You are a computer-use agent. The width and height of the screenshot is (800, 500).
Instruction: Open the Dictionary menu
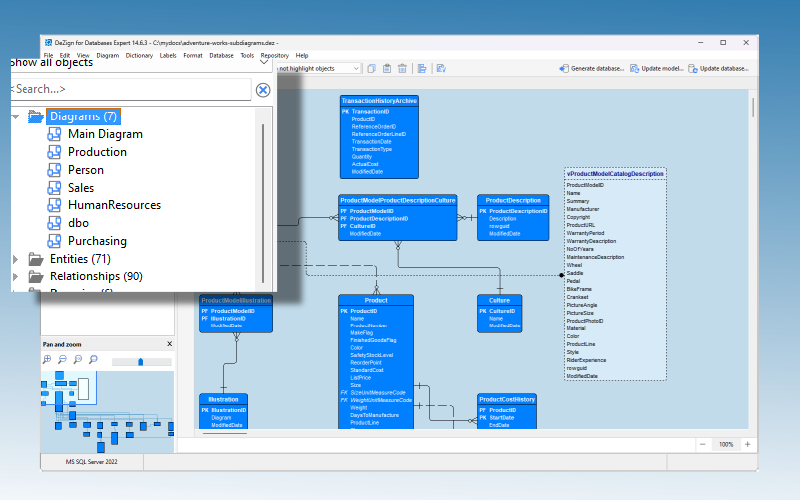coord(139,56)
